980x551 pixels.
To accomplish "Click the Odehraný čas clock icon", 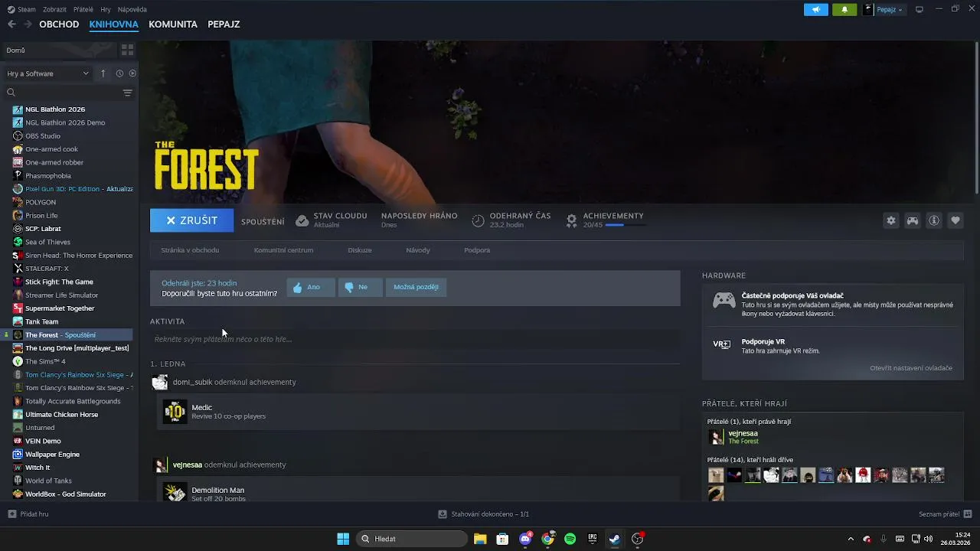I will (x=478, y=220).
